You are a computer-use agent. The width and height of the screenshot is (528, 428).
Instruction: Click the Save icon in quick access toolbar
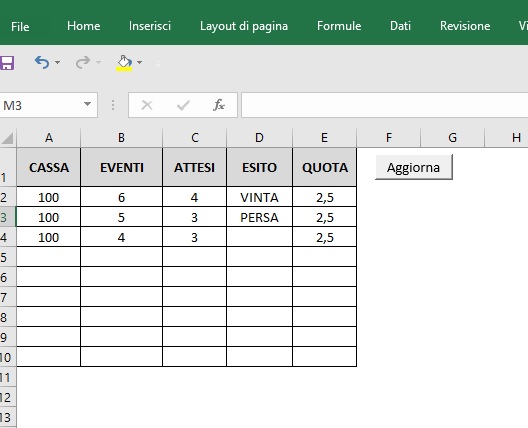pos(6,63)
